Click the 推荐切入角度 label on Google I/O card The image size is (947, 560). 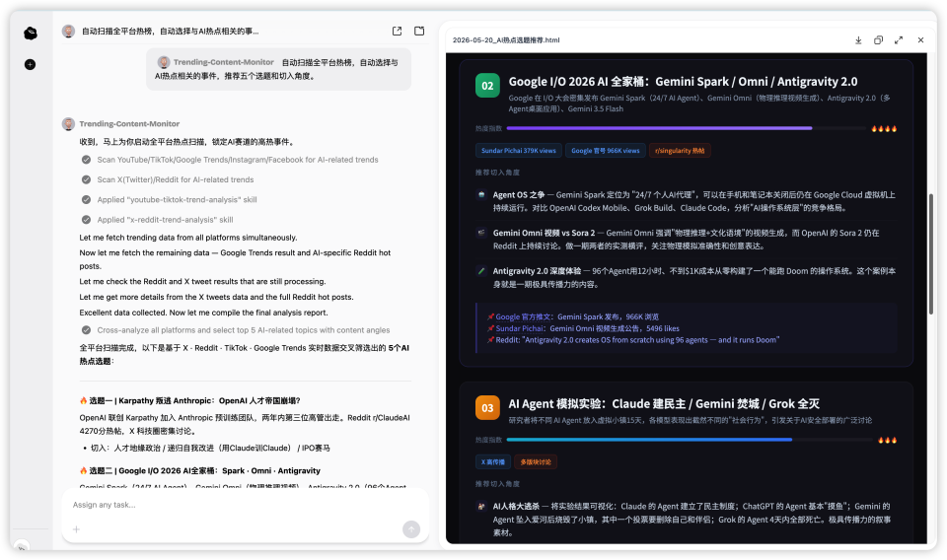point(497,173)
